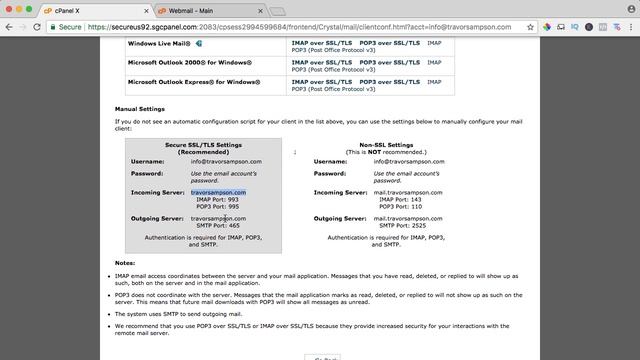Screen dimensions: 640x360
Task: Open Windows Live Mail plain IMAP link
Action: [x=434, y=43]
